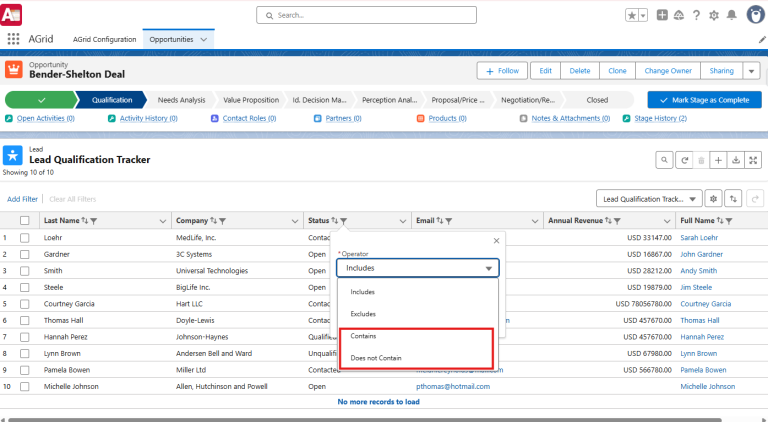This screenshot has width=768, height=422.
Task: Filter the Email column
Action: click(449, 221)
